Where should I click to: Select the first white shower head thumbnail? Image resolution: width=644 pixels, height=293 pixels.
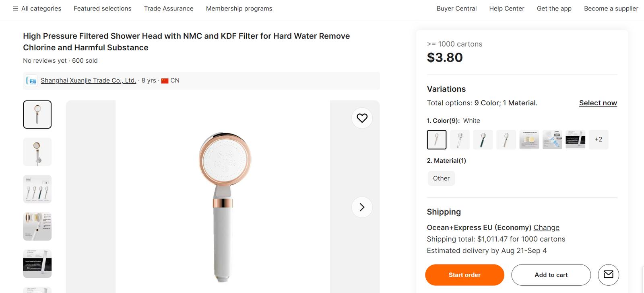[37, 115]
